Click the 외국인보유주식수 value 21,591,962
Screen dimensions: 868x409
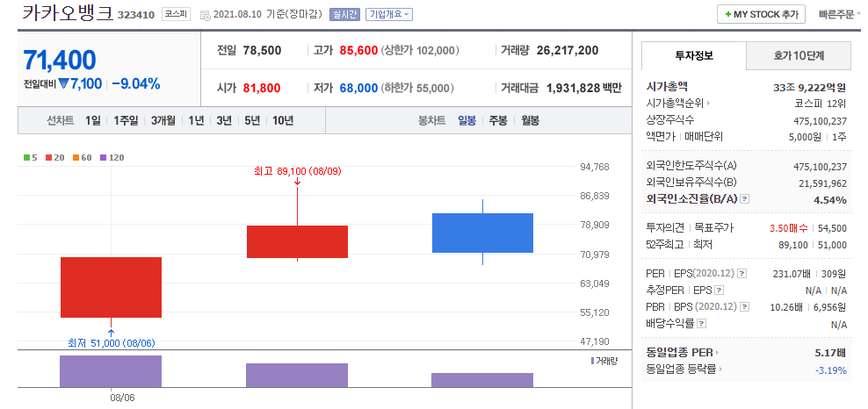pyautogui.click(x=822, y=183)
